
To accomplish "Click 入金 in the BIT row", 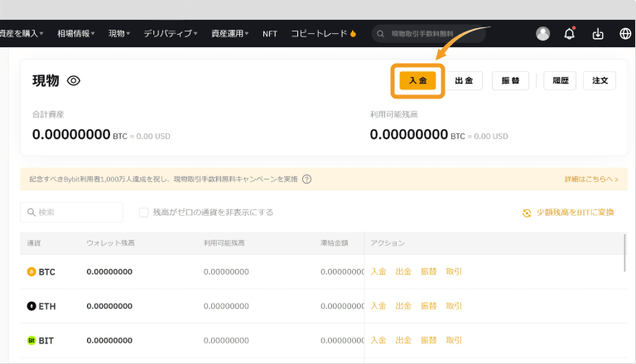I will (x=378, y=341).
